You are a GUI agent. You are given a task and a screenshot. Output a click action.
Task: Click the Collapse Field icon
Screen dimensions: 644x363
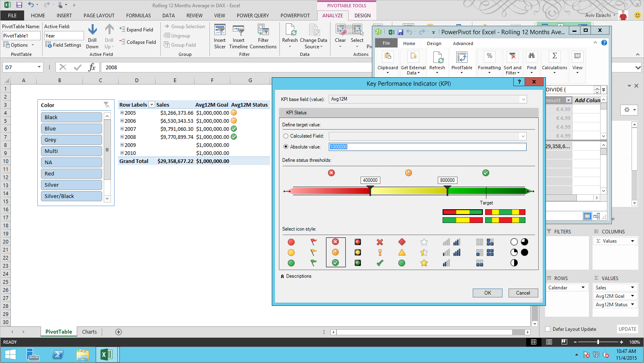point(138,42)
